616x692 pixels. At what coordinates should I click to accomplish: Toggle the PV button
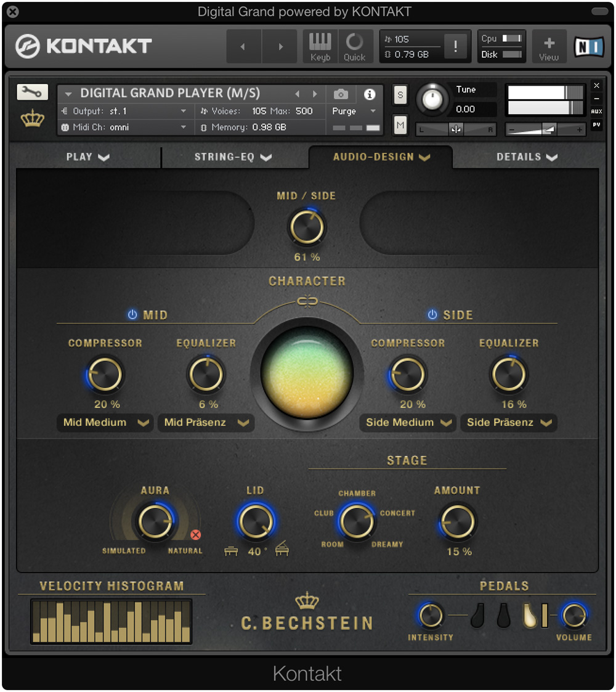coord(596,125)
